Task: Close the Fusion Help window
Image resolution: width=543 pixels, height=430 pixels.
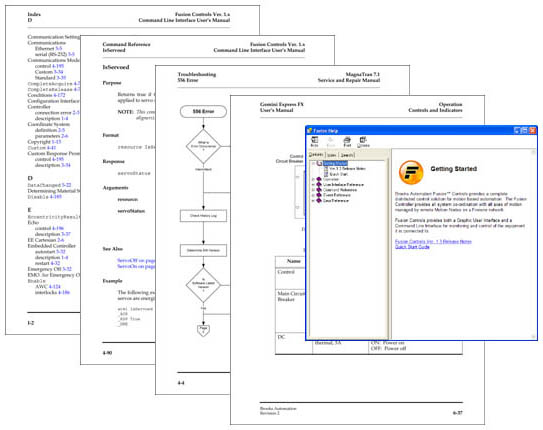Action: [x=533, y=130]
